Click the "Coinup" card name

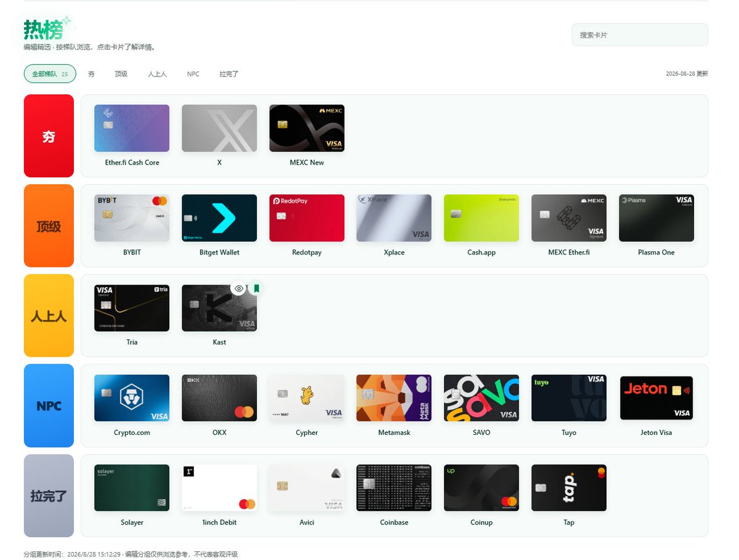tap(482, 522)
